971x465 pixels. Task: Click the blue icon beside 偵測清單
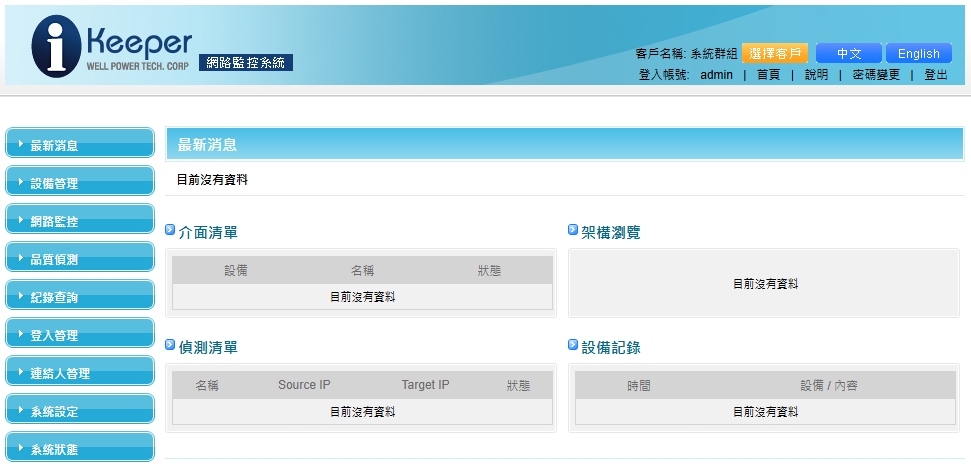point(170,346)
